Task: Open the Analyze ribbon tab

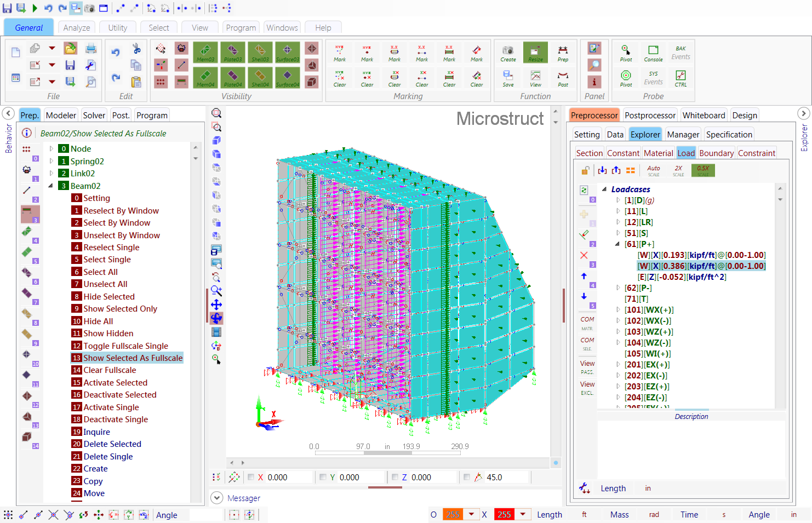Action: [x=77, y=27]
